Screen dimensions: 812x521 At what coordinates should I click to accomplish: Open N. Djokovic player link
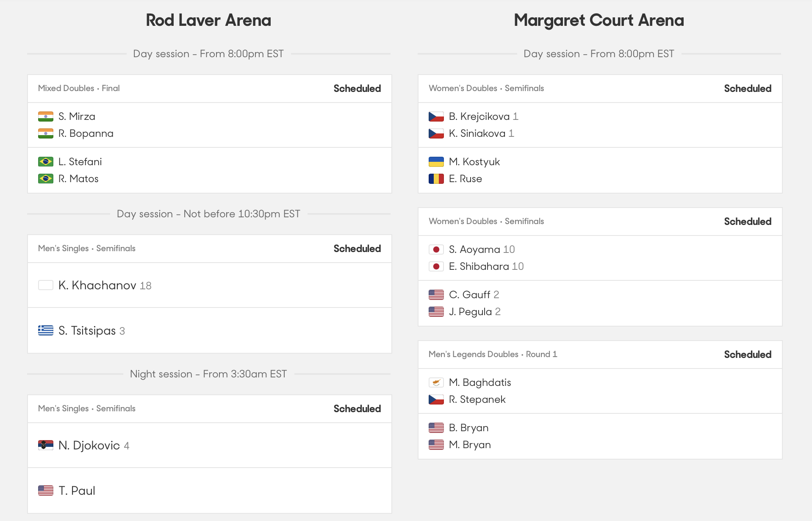click(x=89, y=445)
